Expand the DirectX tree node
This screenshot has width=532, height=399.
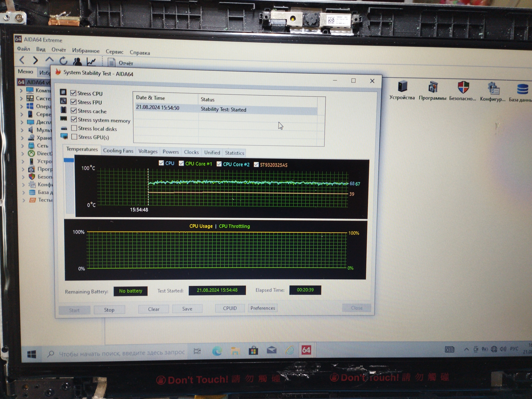[23, 153]
